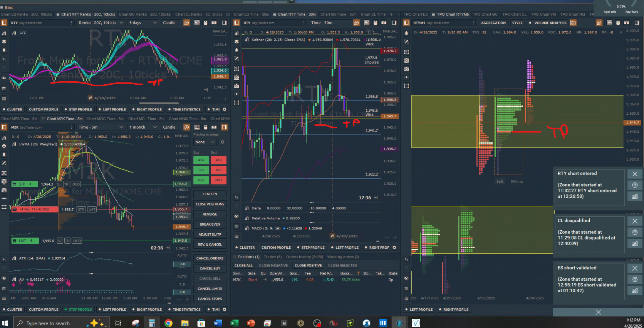Toggle VOLUME ANALYSIS in TPO chart
This screenshot has width=644, height=328.
(548, 23)
